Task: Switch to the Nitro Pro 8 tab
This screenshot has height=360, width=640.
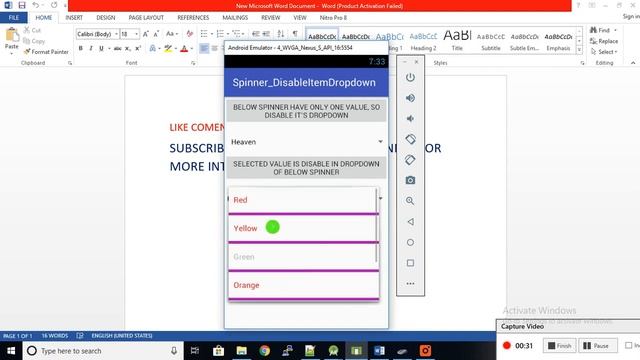Action: [333, 18]
